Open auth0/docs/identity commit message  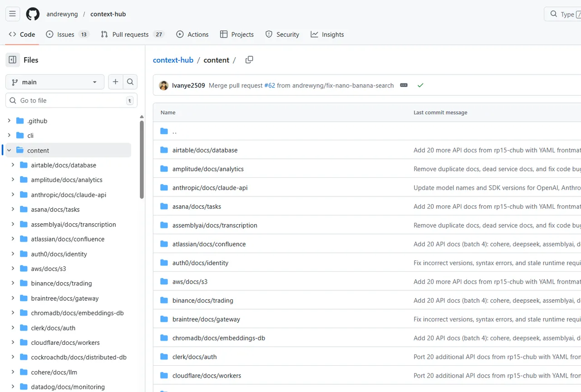coord(497,263)
